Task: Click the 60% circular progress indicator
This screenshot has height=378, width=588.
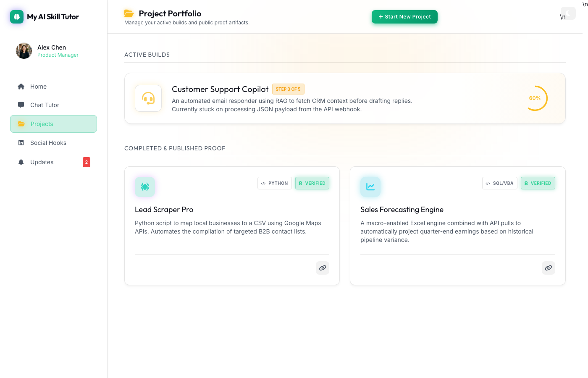Action: 535,98
